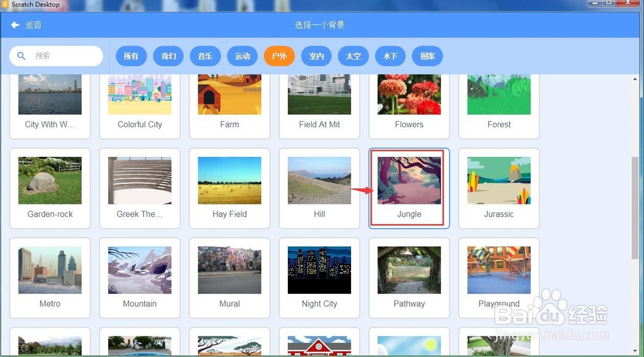This screenshot has height=357, width=644.
Task: Choose the Garden-rock backdrop
Action: (50, 188)
